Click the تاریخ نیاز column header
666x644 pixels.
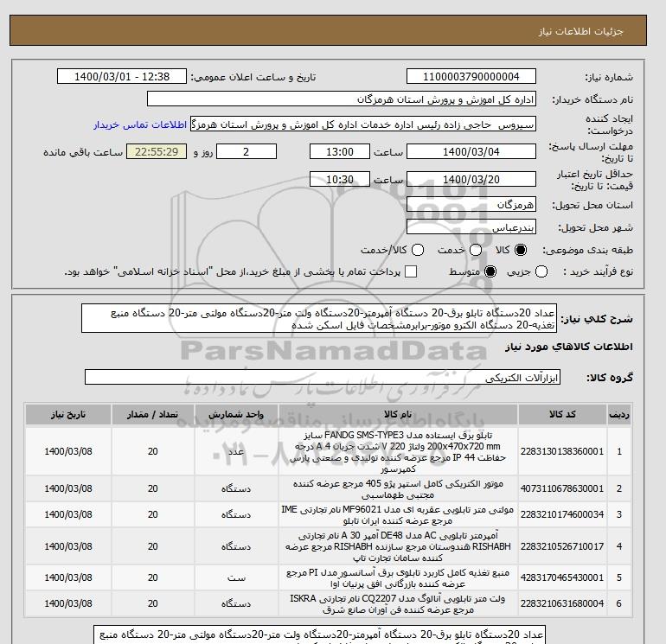coord(68,414)
